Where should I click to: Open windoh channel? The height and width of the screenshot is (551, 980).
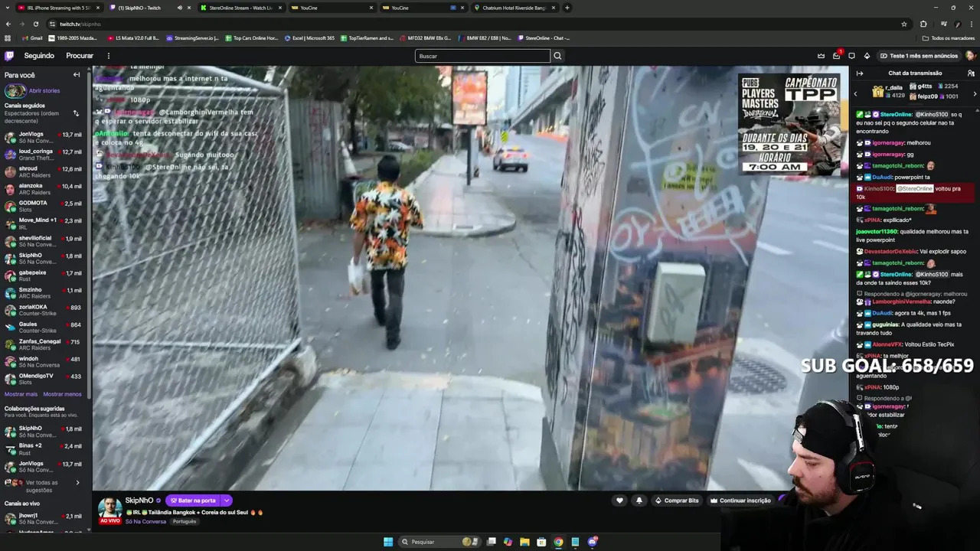(44, 362)
